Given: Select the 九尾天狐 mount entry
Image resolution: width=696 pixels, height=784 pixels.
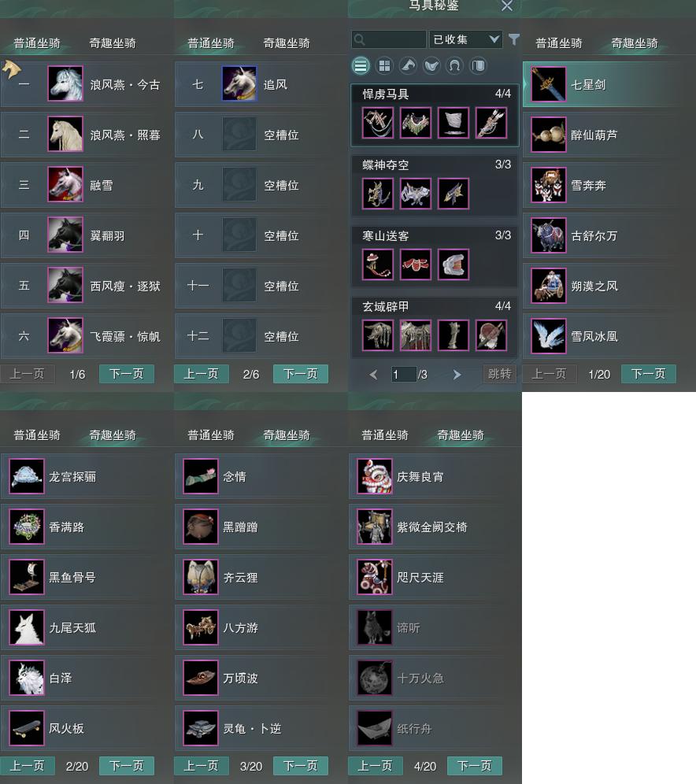Looking at the screenshot, I should (87, 627).
